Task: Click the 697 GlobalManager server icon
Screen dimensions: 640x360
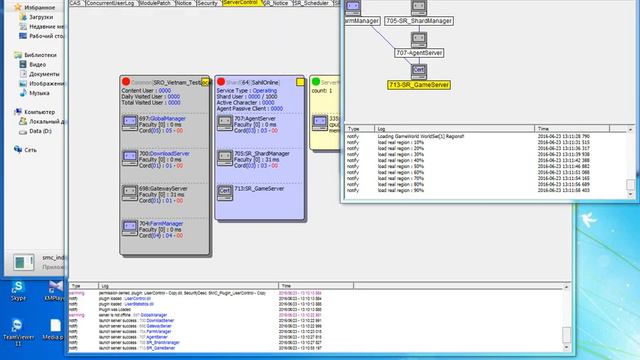Action: (130, 122)
